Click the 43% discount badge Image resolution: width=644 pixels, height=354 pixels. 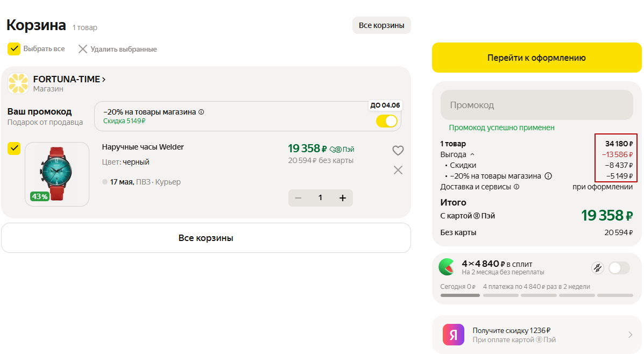click(39, 196)
